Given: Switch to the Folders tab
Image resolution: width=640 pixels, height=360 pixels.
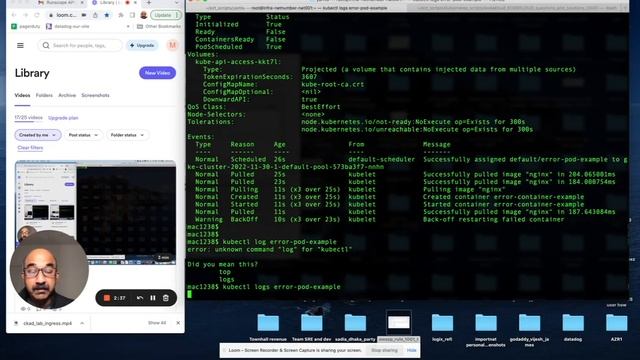Looking at the screenshot, I should 44,95.
